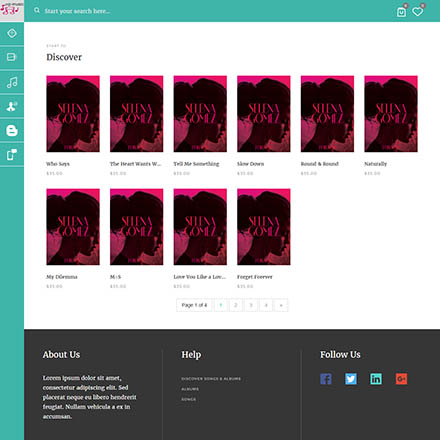
Task: Click the music store logo
Action: 12,10
